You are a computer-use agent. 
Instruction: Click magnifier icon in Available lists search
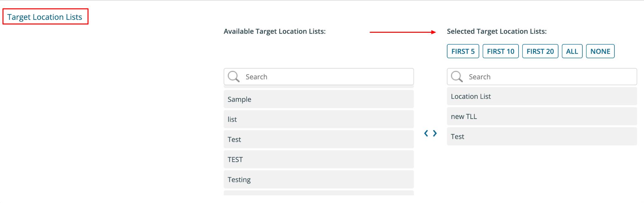234,76
